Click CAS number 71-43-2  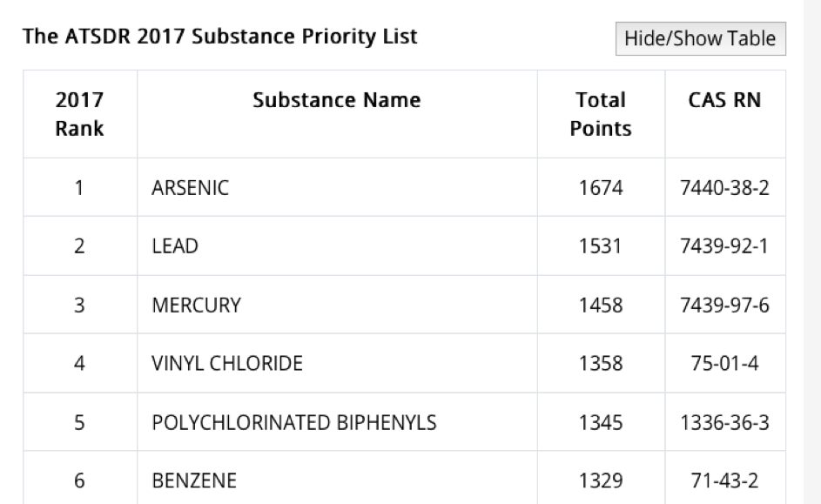pos(725,480)
